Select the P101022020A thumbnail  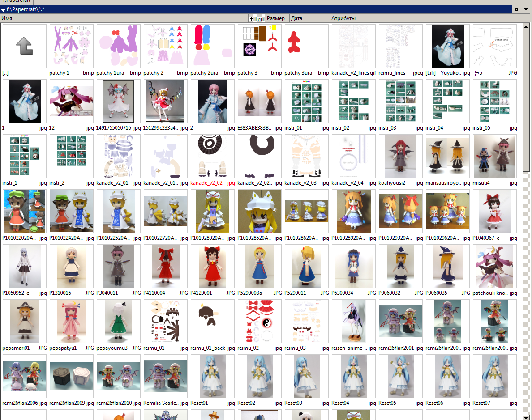coord(25,211)
